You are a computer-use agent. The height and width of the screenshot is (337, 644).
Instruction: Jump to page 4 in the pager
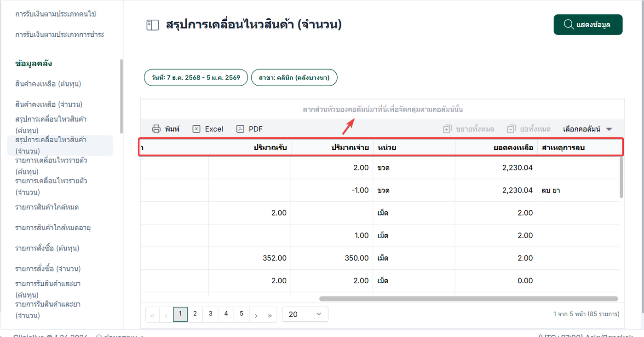coord(226,314)
